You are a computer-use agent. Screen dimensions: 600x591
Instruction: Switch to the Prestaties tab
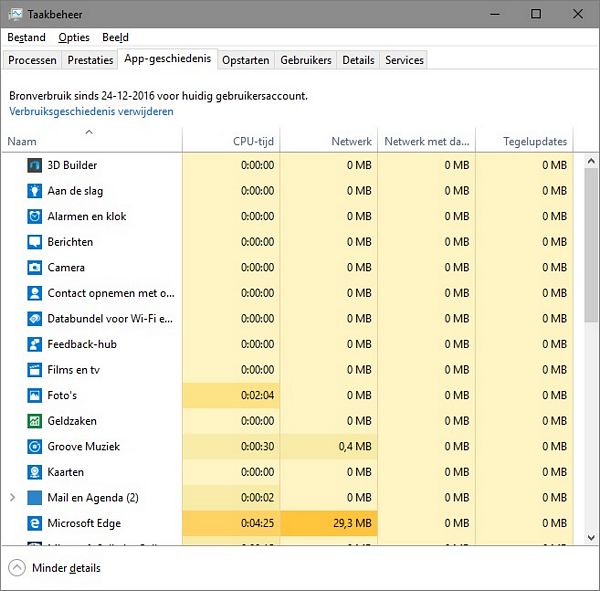pos(90,60)
